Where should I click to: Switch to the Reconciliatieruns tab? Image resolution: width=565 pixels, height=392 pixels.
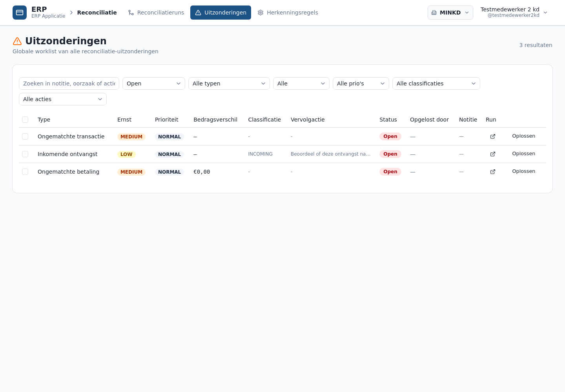click(x=156, y=13)
